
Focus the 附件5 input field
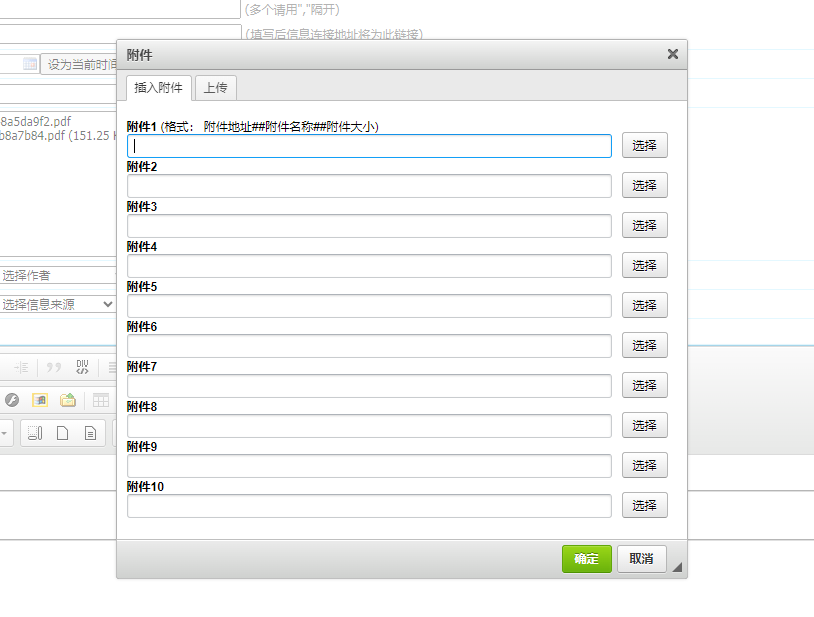click(369, 306)
